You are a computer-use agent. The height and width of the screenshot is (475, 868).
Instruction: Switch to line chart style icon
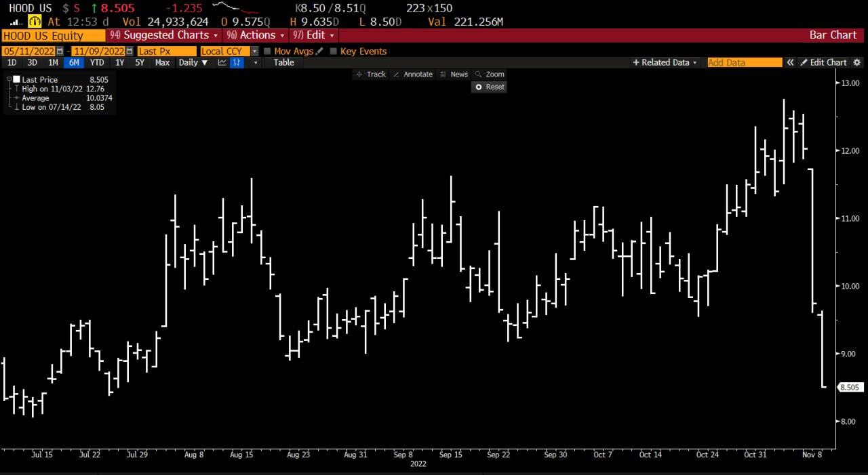222,62
